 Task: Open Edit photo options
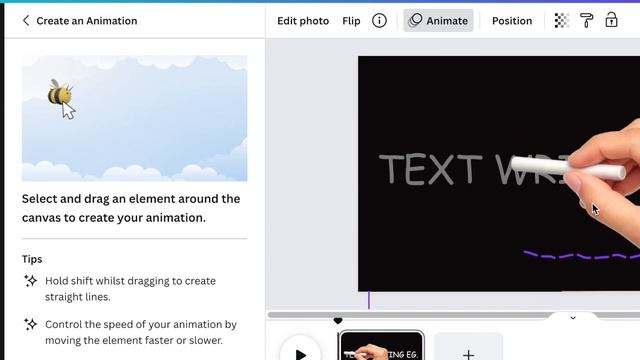303,21
